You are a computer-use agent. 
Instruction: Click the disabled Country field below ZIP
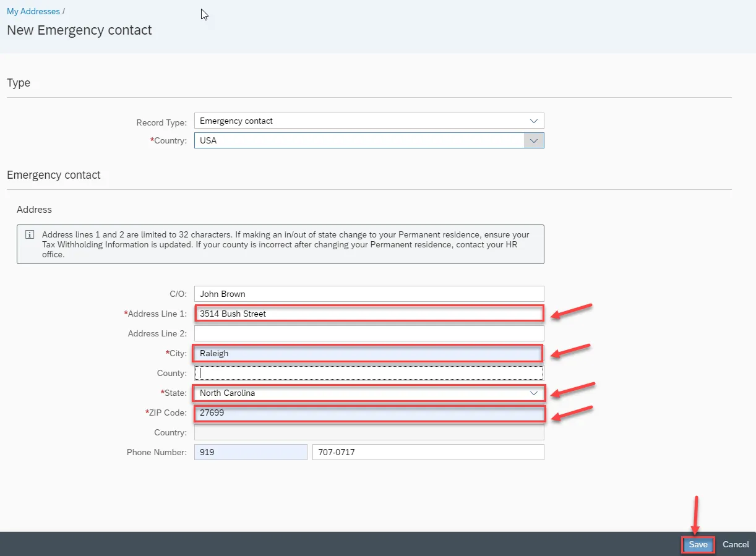click(369, 432)
